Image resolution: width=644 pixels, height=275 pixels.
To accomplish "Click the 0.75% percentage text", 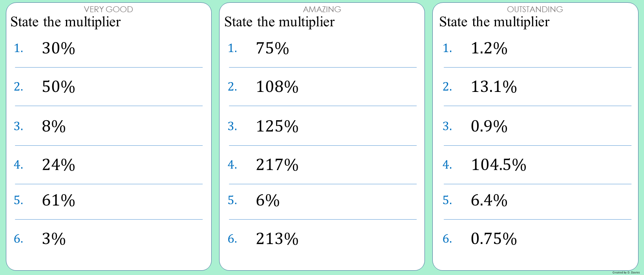I will (494, 239).
